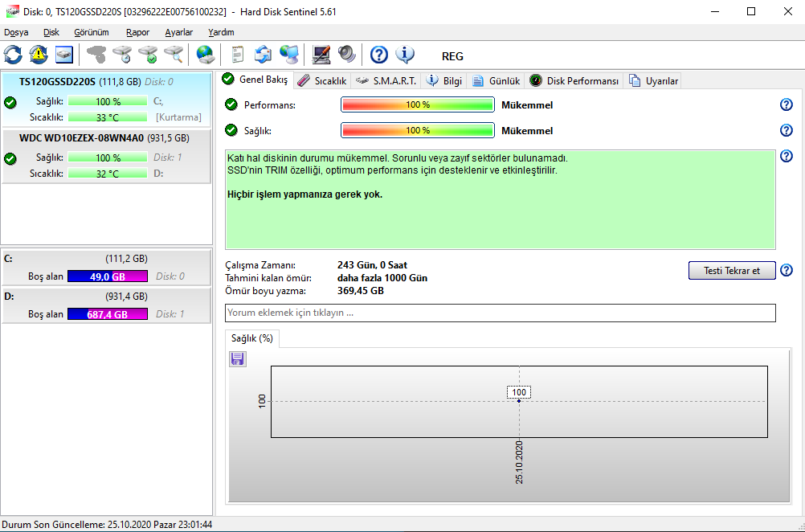Click the refresh disk information icon
Screen dimensions: 805x532
[x=13, y=55]
